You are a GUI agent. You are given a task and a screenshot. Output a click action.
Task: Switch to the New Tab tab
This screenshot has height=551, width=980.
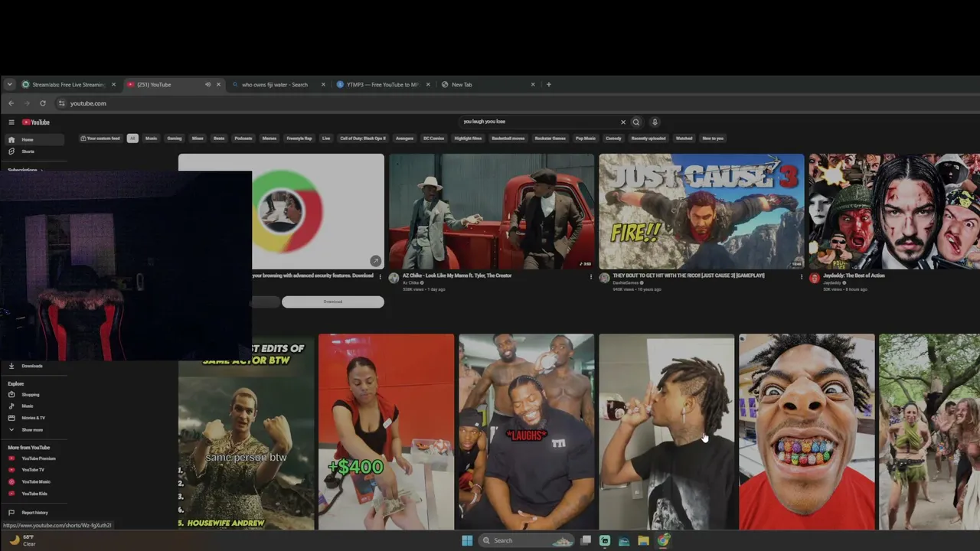(x=488, y=85)
